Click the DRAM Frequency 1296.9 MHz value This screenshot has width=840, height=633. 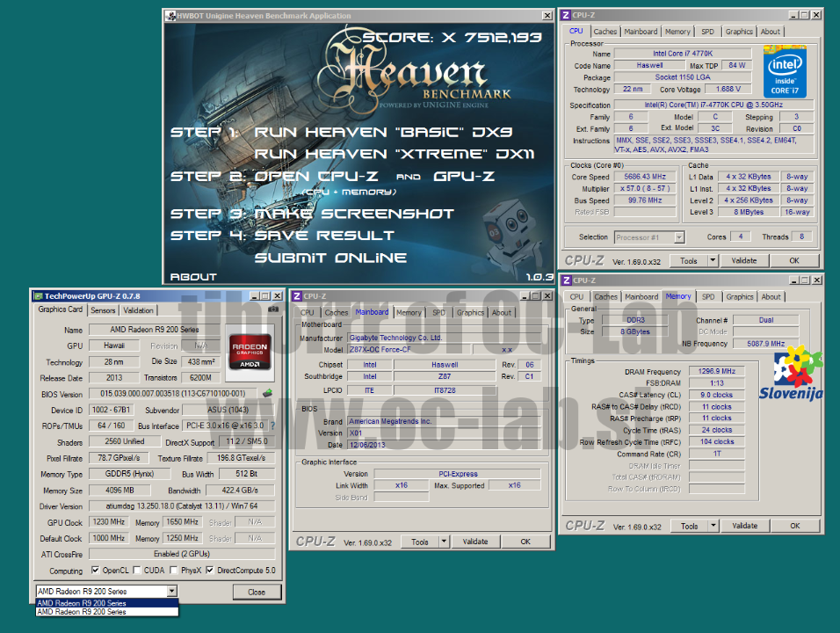717,371
